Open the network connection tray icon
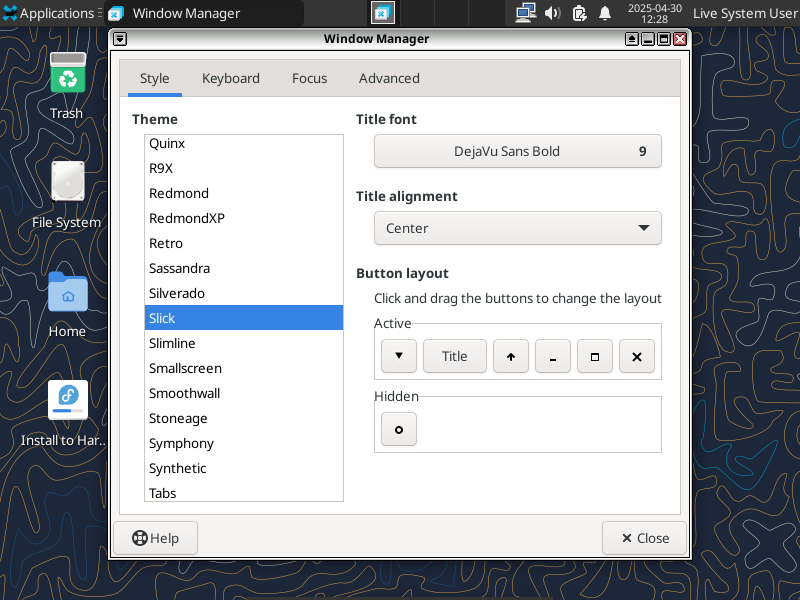 click(526, 13)
